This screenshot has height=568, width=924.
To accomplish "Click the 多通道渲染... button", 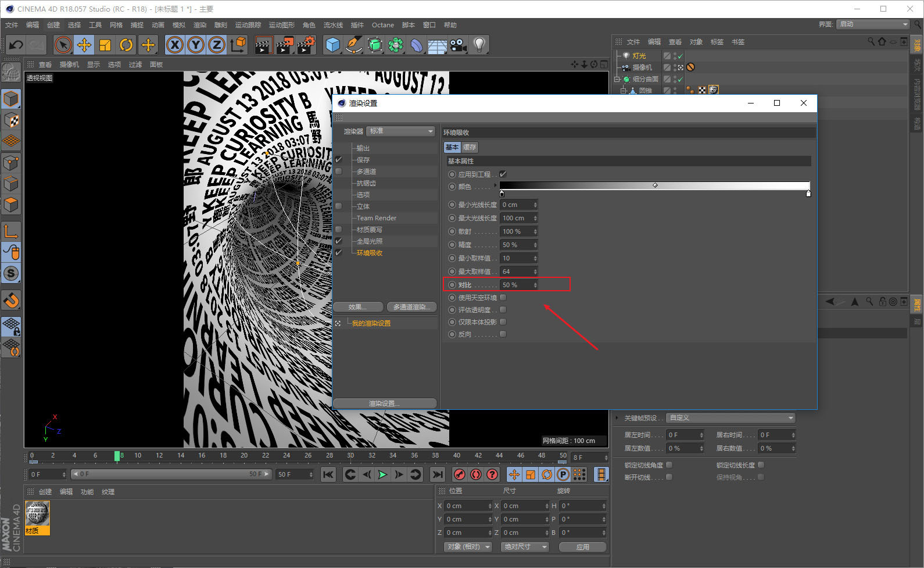I will coord(411,306).
